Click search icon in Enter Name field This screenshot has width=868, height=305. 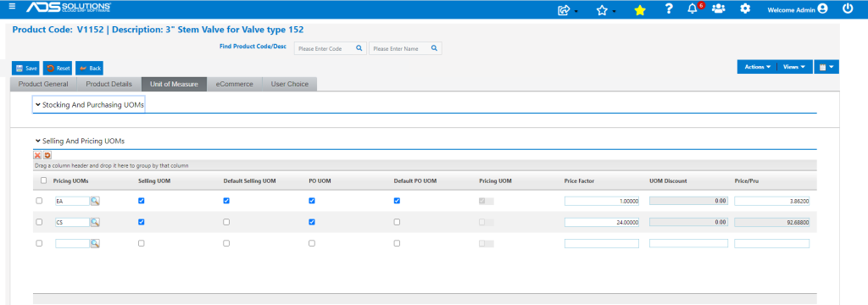434,48
